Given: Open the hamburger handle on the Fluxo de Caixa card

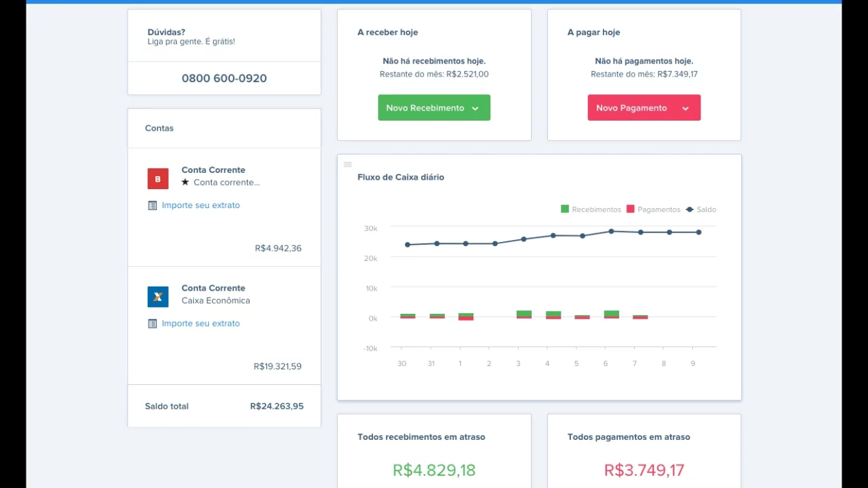Looking at the screenshot, I should point(348,165).
